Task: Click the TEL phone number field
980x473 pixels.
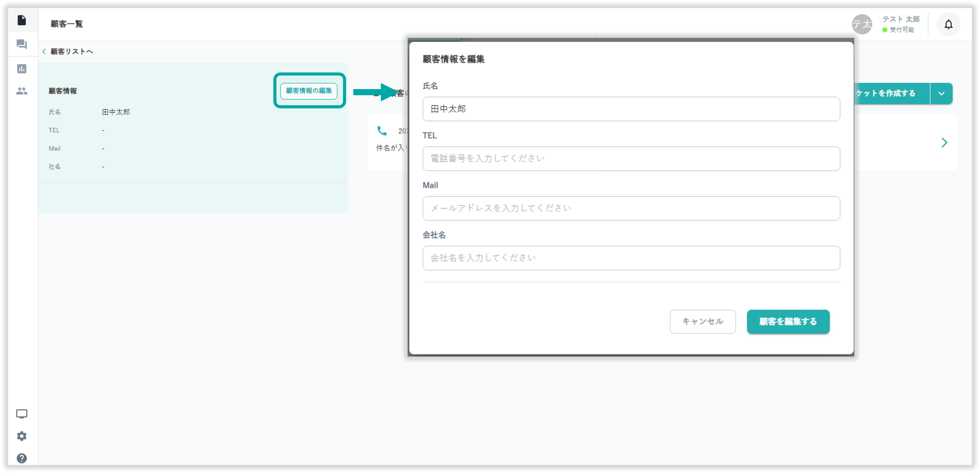Action: tap(631, 158)
